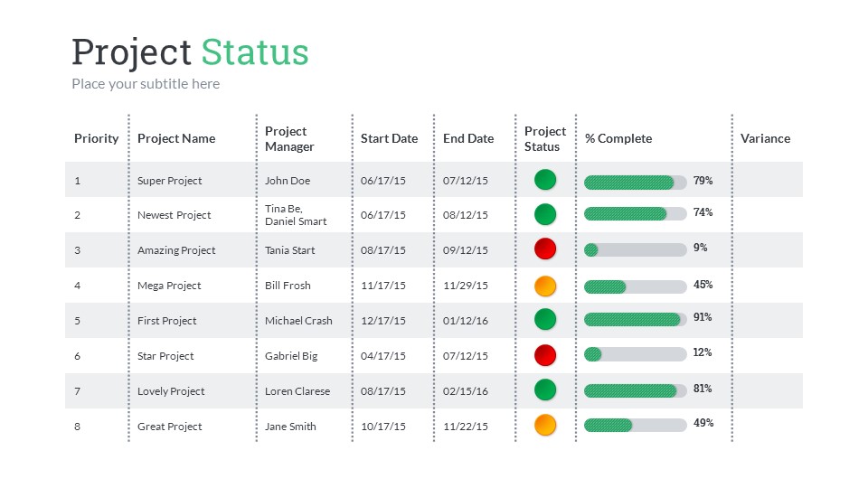Click the green status dot for Super Project

[545, 179]
